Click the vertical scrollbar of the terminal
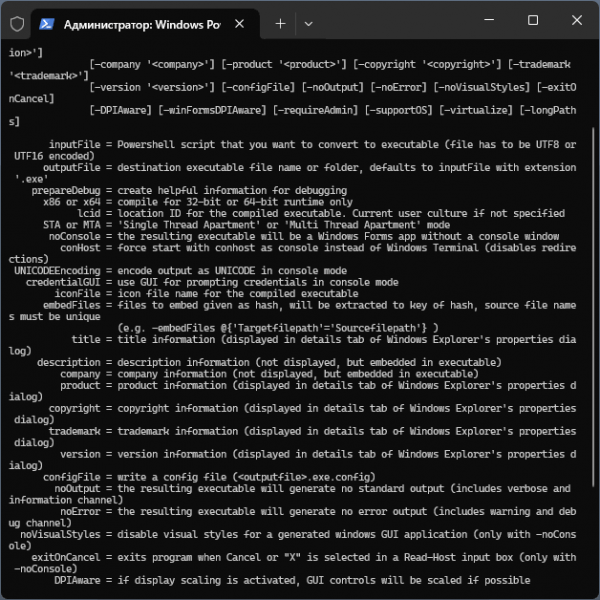This screenshot has height=600, width=600. 593,306
